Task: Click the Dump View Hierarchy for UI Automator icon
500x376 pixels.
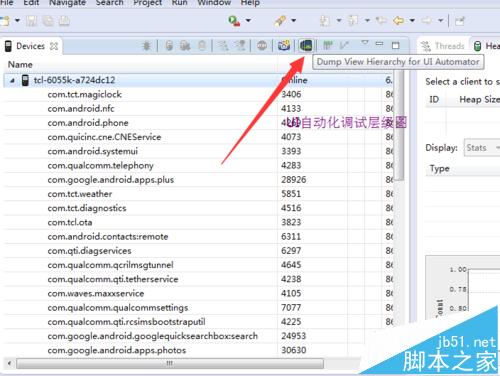Action: point(306,45)
